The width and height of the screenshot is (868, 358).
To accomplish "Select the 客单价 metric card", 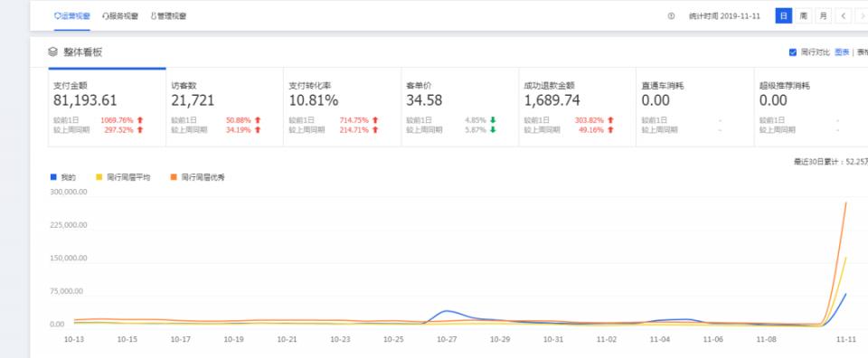I will click(x=460, y=108).
